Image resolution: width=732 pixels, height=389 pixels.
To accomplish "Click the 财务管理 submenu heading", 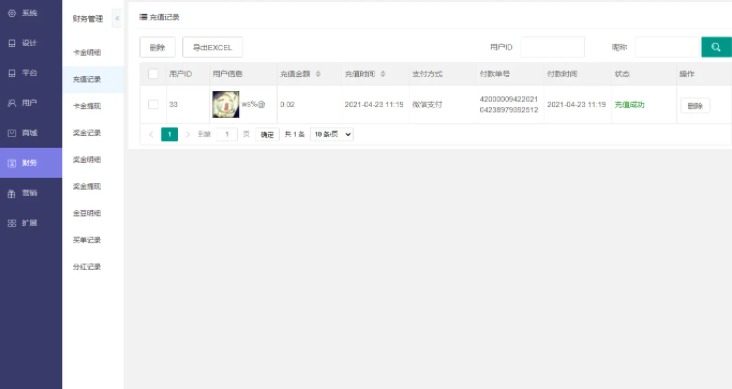I will click(x=88, y=19).
